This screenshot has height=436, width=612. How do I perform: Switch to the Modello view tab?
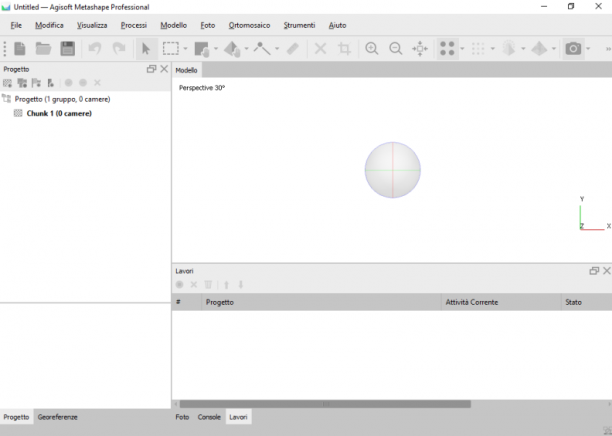[187, 70]
